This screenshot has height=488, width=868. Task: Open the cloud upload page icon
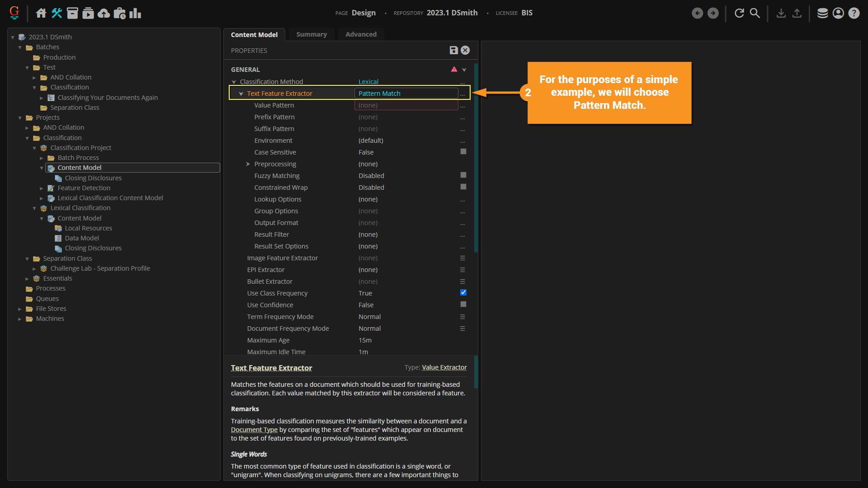(x=104, y=13)
